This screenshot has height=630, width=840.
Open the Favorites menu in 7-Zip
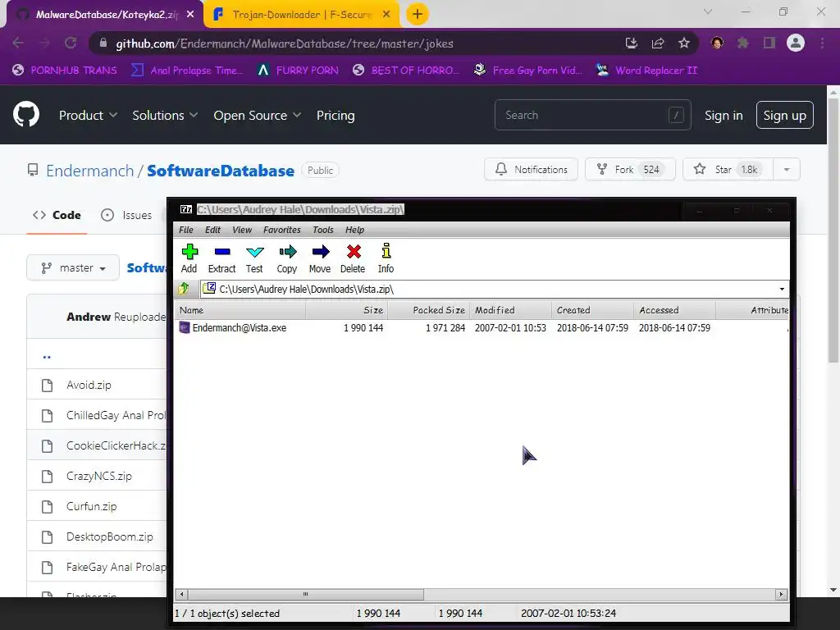pos(282,230)
